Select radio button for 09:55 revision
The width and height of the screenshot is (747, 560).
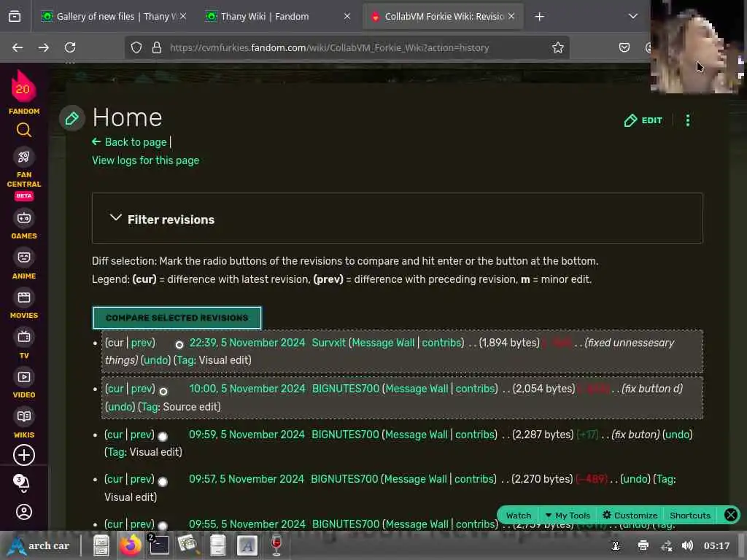pyautogui.click(x=163, y=526)
